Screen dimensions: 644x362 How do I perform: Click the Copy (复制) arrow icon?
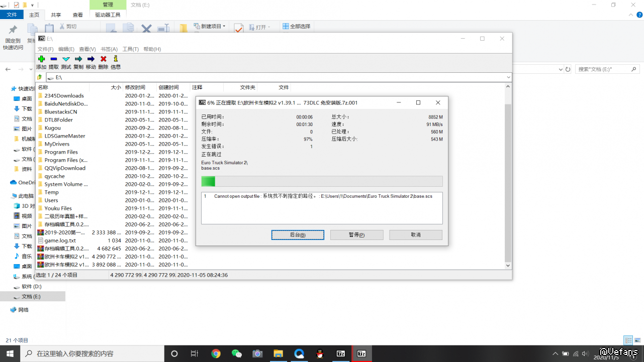78,59
